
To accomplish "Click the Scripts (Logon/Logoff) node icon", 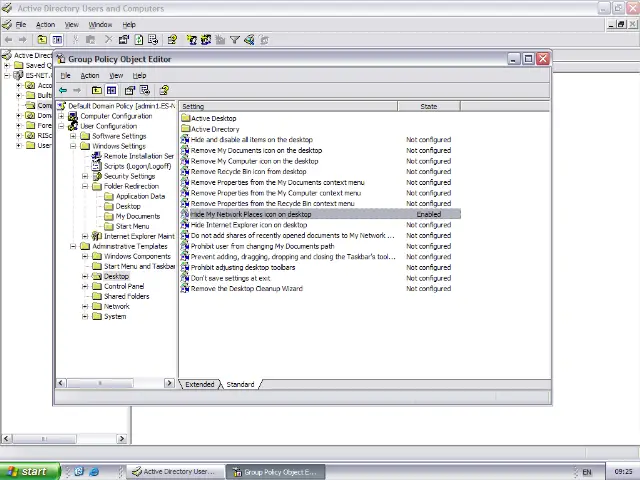I will click(x=97, y=166).
